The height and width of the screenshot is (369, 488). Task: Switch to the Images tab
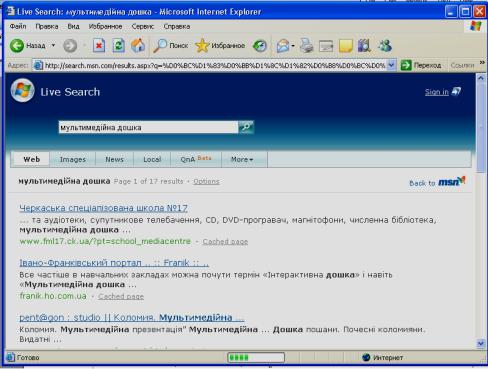(x=73, y=159)
